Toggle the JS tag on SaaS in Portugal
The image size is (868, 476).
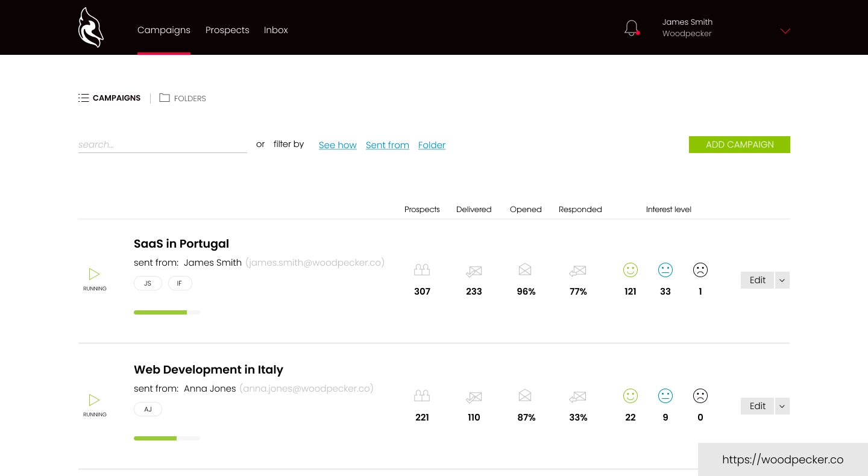pos(148,283)
